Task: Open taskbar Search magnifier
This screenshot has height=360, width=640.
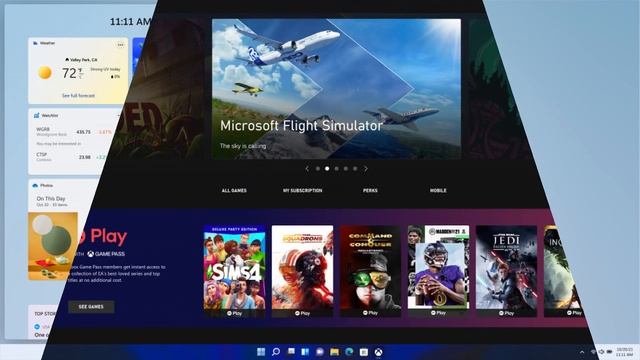Action: pos(276,352)
